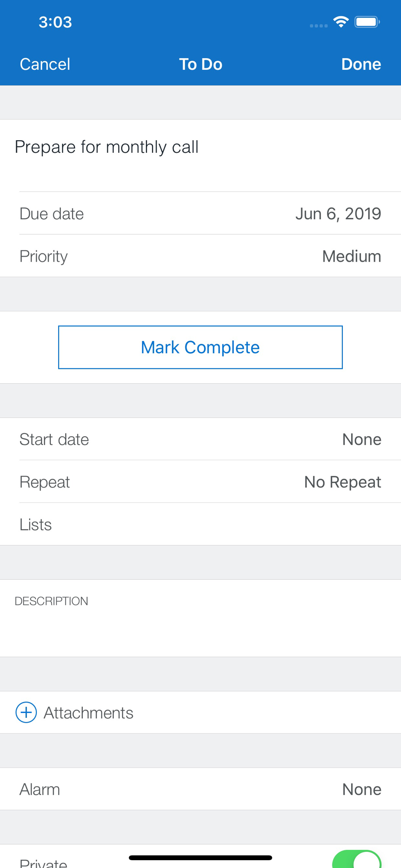
Task: Change the Priority from Medium
Action: click(x=200, y=256)
